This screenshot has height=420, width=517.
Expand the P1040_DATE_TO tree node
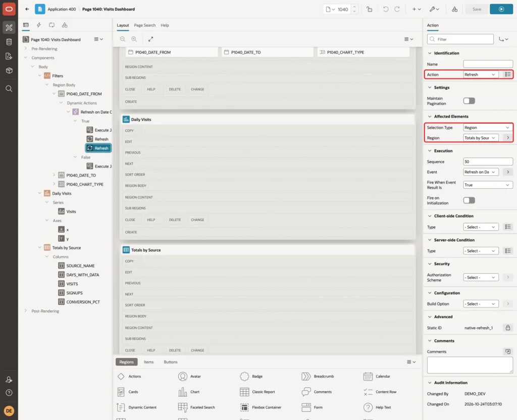[x=54, y=175]
